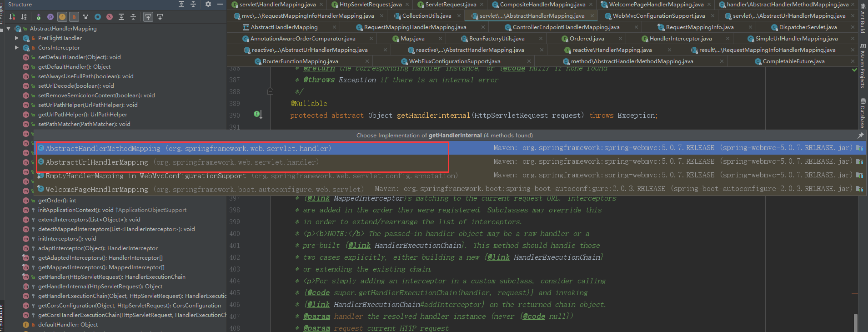Screen dimensions: 868x332
Task: Hide the Structure panel with minus icon
Action: coord(220,4)
